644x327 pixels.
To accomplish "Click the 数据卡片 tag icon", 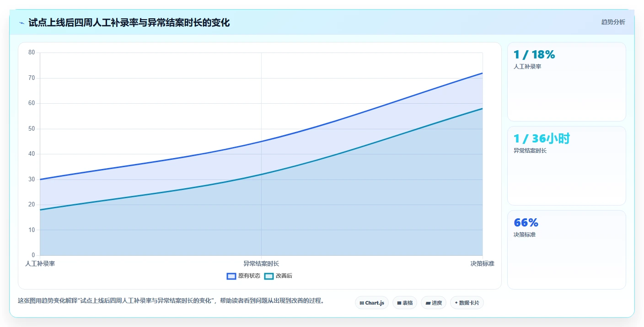I will pos(456,303).
